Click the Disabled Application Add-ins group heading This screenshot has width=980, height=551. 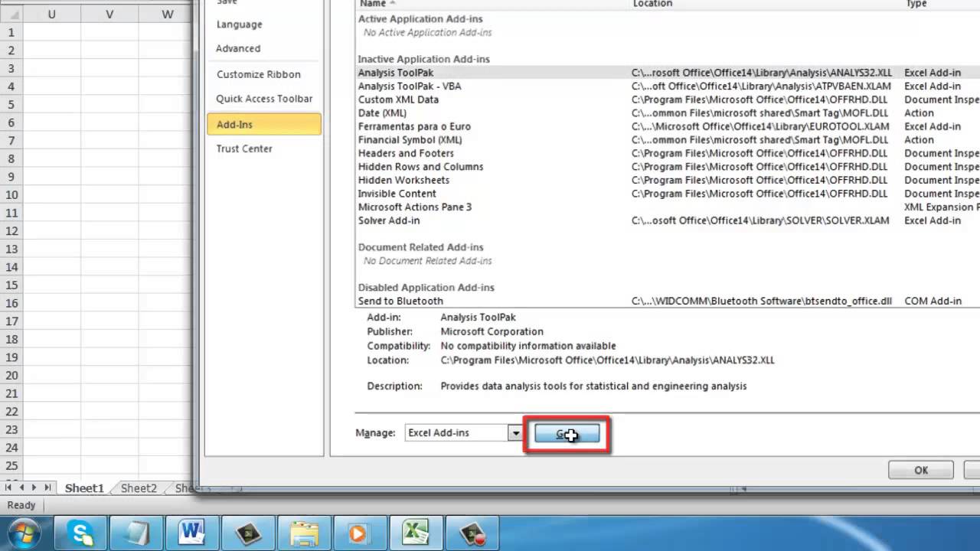click(x=426, y=288)
